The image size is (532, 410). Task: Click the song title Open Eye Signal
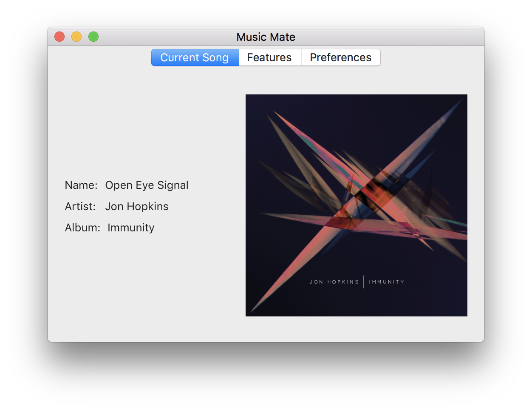coord(147,185)
